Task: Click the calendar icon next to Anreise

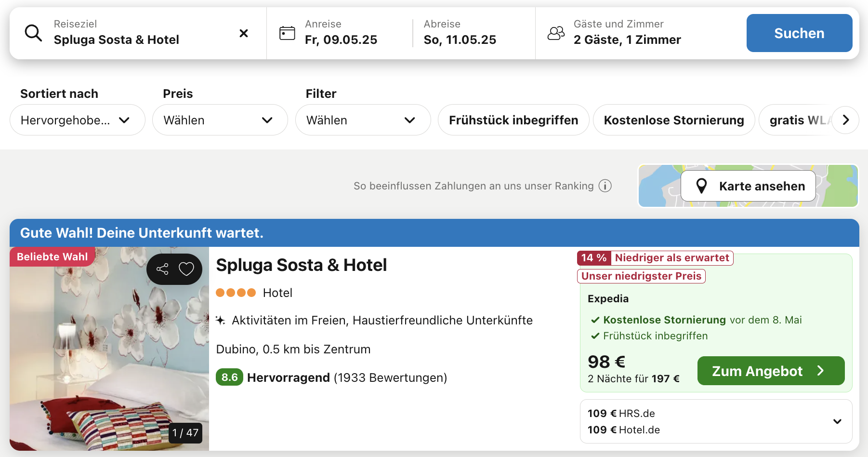Action: tap(287, 33)
